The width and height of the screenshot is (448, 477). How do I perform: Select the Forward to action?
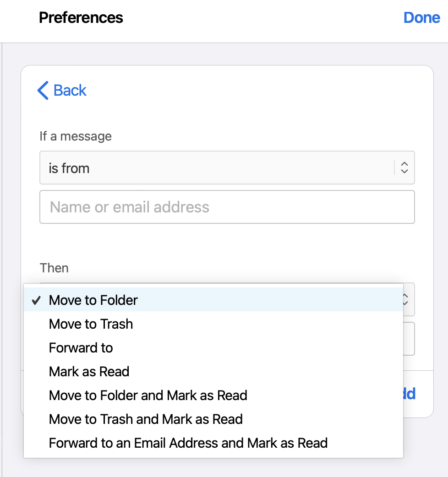tap(81, 348)
